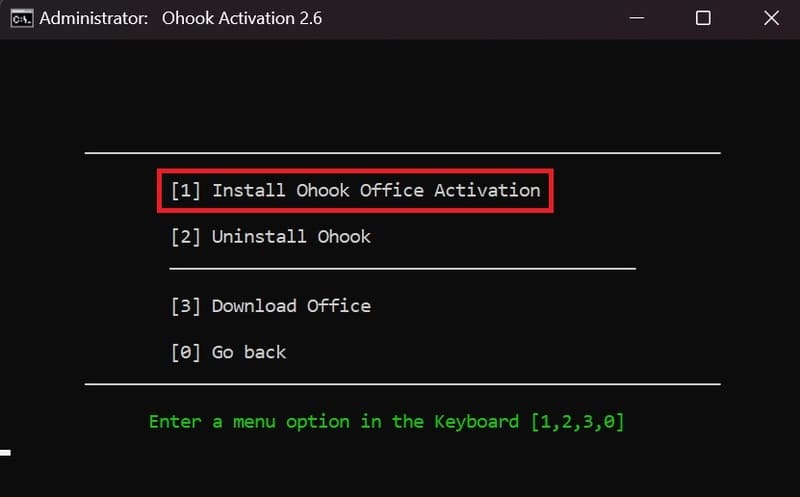Click the [3] bracketed number label

186,307
